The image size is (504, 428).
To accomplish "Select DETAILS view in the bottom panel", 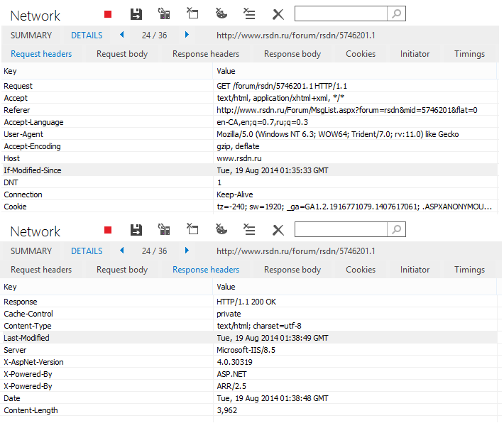I will [87, 251].
